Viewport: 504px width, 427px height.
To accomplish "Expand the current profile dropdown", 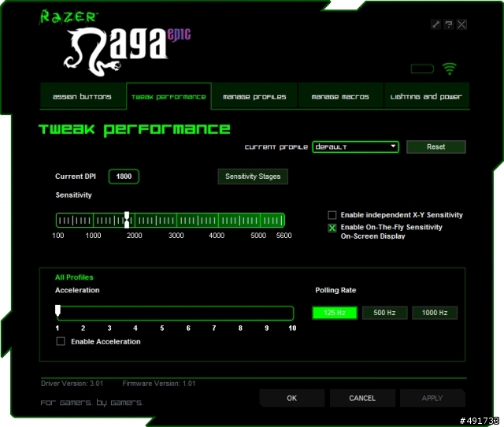I will tap(355, 147).
